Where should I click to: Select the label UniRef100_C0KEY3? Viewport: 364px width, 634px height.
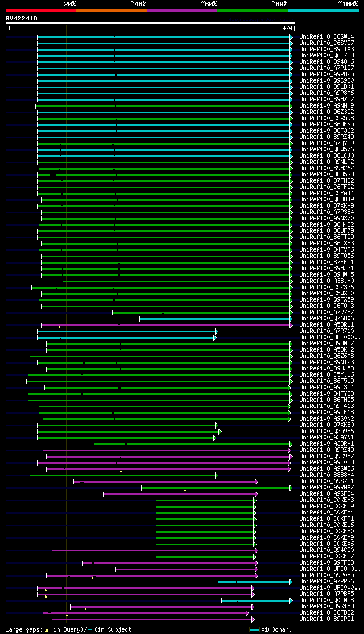pyautogui.click(x=327, y=500)
